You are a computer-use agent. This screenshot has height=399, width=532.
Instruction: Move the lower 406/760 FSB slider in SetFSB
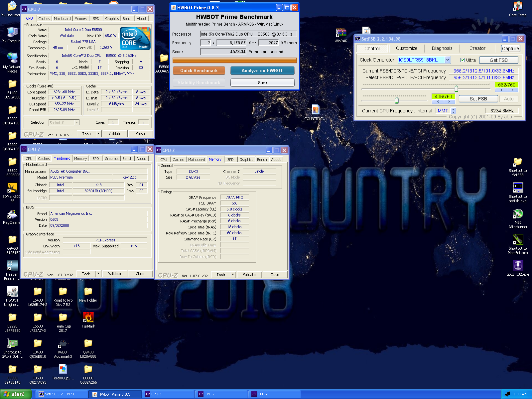click(x=397, y=100)
